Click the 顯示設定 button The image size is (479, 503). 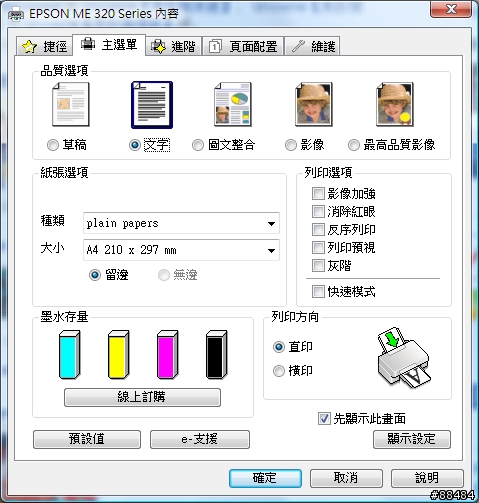(x=412, y=439)
